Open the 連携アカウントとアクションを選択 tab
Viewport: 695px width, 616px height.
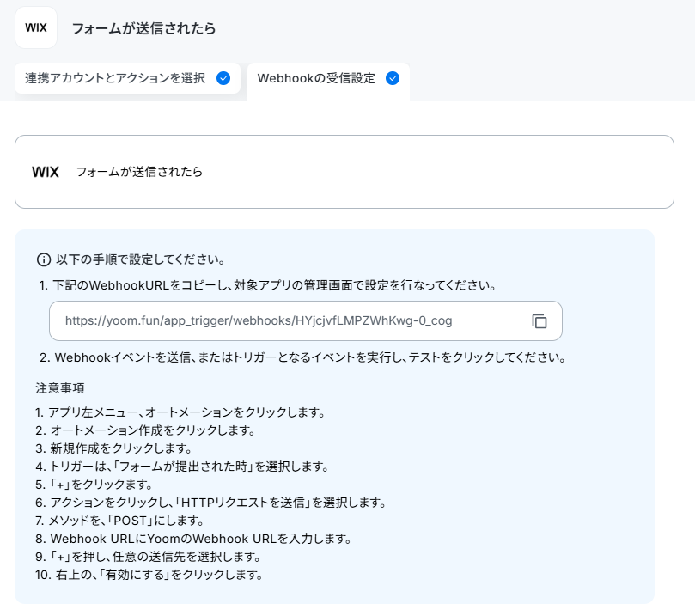coord(127,78)
